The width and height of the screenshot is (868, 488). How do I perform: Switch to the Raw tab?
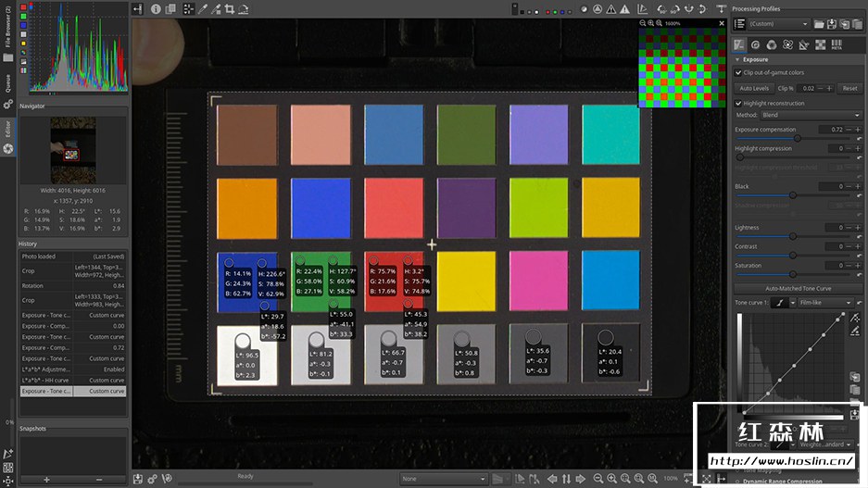[821, 44]
